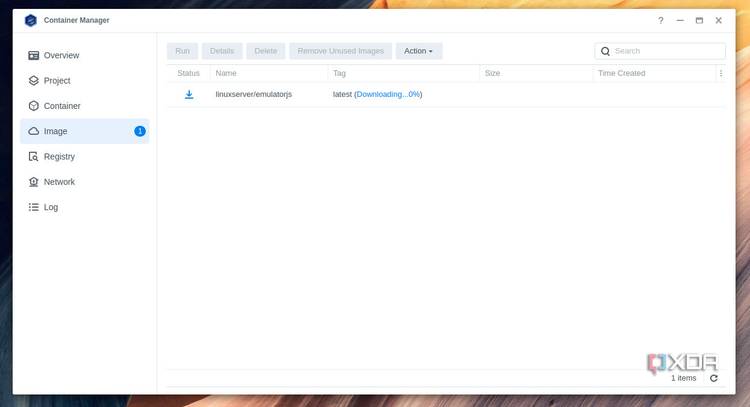Click the Run button
The width and height of the screenshot is (750, 407).
click(182, 51)
